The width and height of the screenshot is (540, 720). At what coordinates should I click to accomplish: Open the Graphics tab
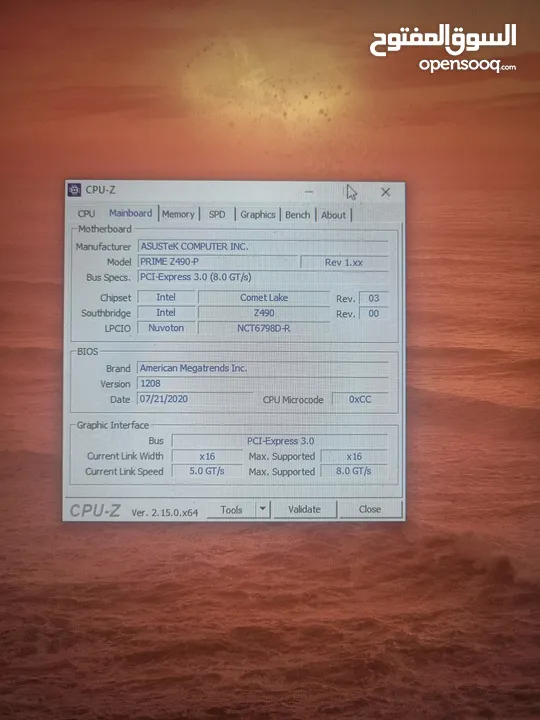tap(258, 214)
